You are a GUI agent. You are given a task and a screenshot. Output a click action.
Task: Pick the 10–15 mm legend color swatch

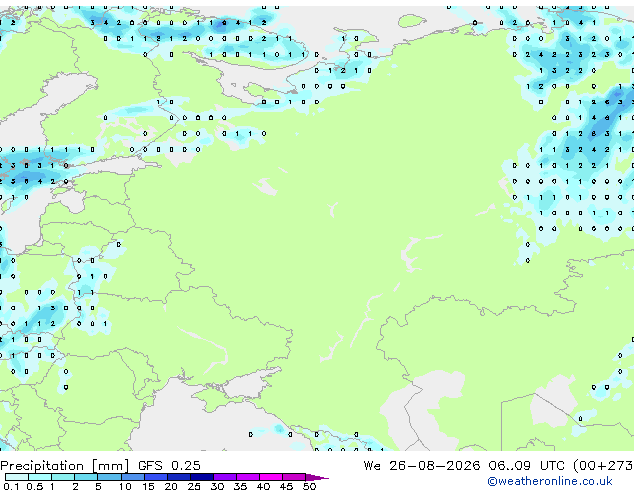(132, 477)
